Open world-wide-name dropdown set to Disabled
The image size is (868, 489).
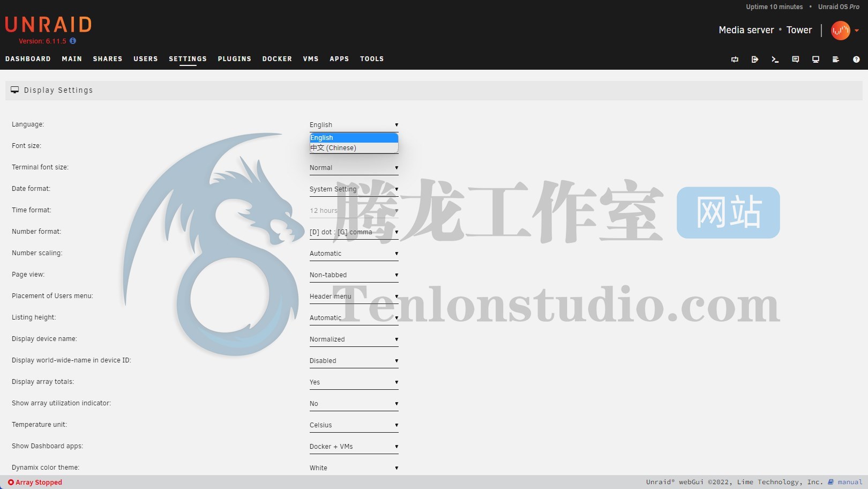point(354,361)
